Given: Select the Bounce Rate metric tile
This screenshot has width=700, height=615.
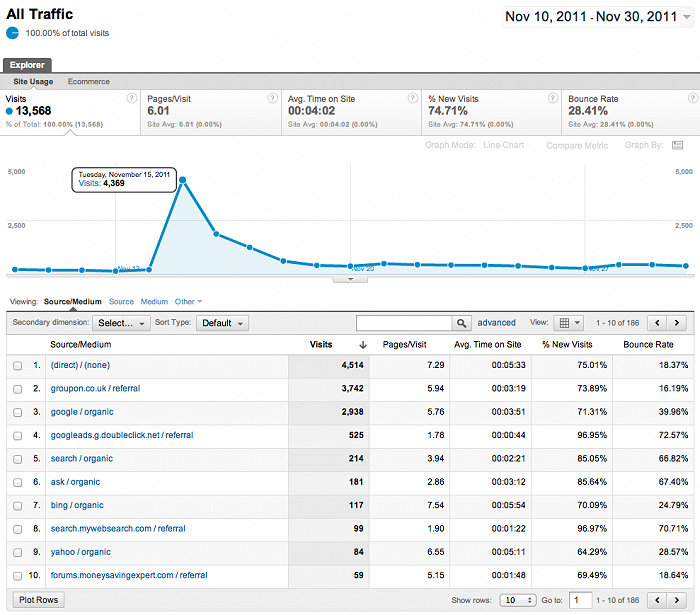Looking at the screenshot, I should (630, 112).
